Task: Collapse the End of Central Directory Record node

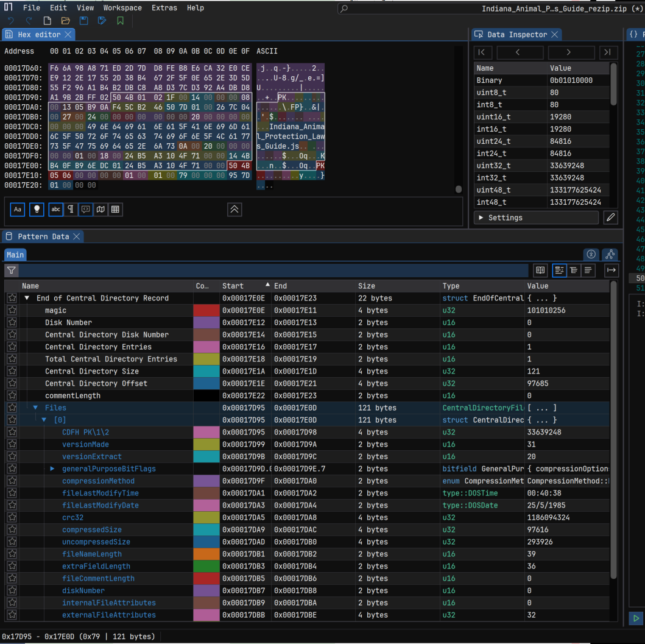Action: point(27,298)
